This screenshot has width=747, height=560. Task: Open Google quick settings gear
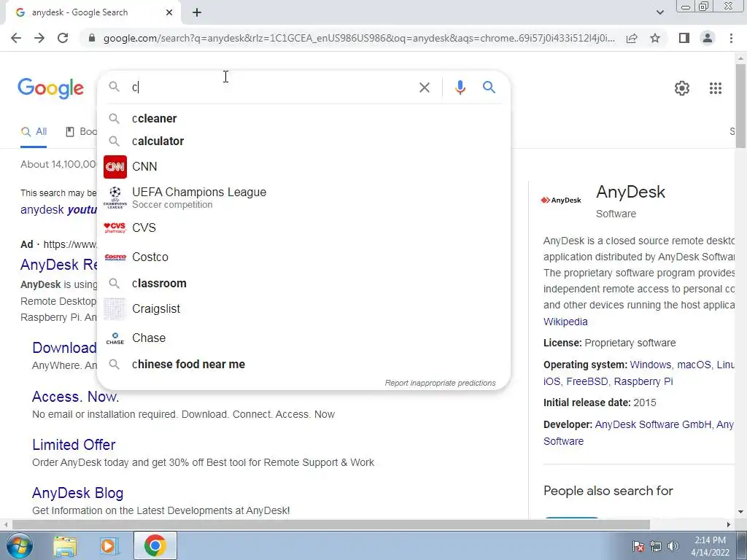[682, 88]
